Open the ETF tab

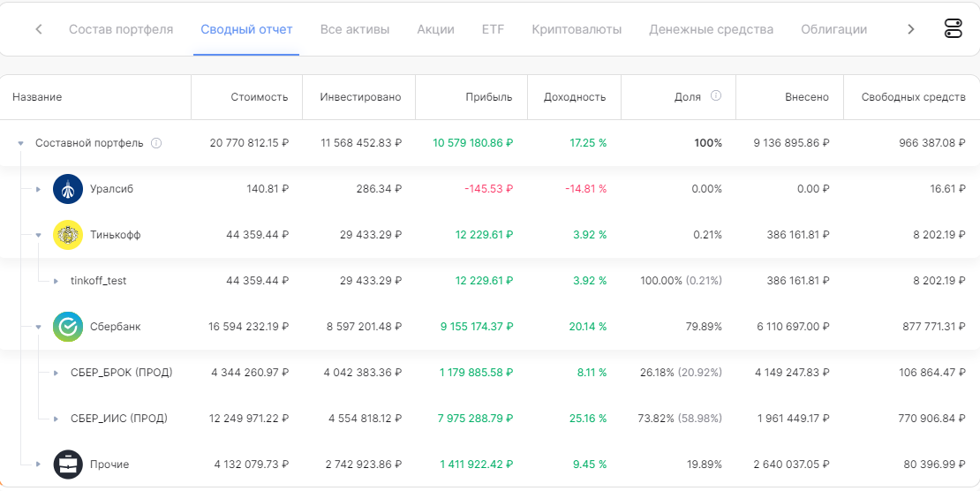(x=494, y=29)
